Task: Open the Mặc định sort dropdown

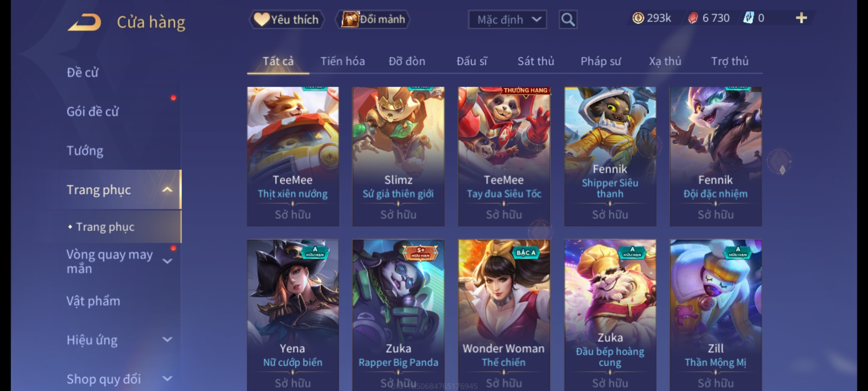Action: pyautogui.click(x=507, y=20)
